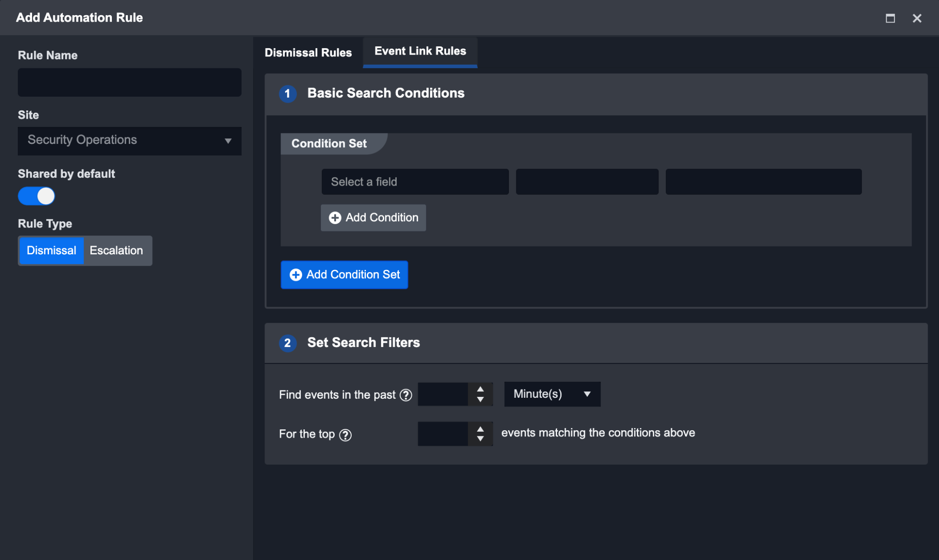
Task: Decrease the For the top value
Action: pos(480,439)
